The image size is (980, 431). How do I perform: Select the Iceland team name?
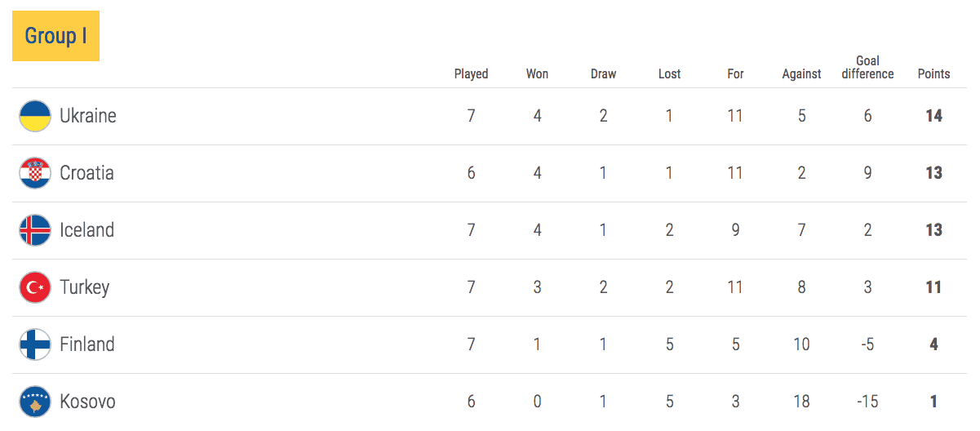point(86,230)
